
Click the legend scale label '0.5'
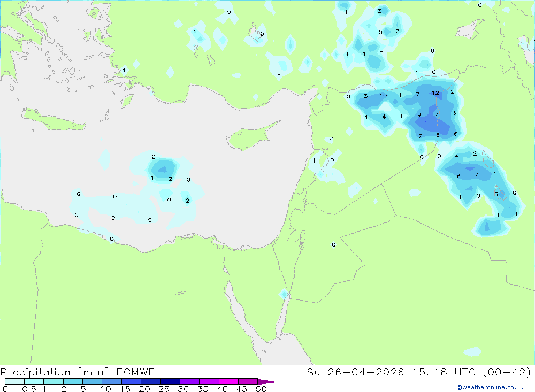(29, 389)
